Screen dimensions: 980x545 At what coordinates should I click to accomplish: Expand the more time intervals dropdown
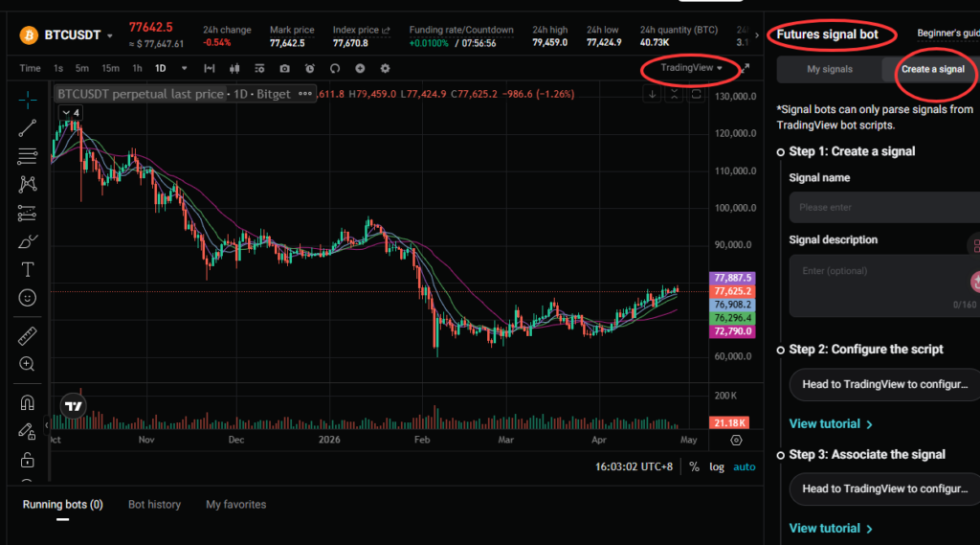click(x=184, y=68)
